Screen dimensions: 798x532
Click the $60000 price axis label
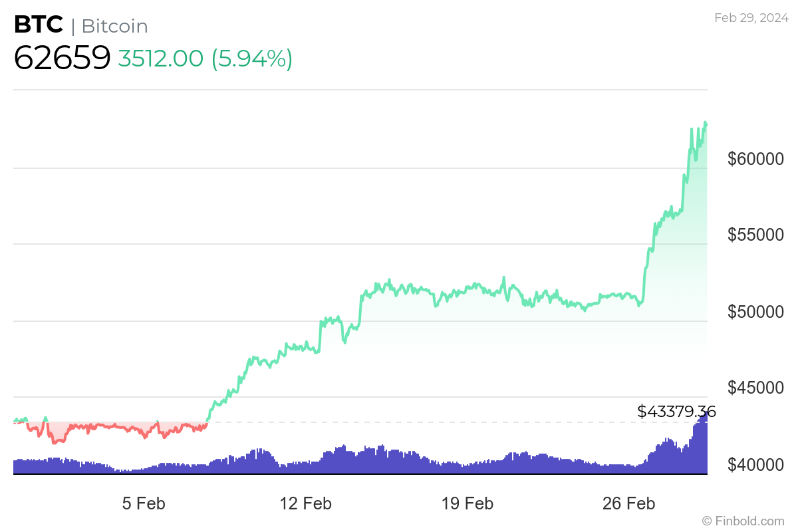click(x=755, y=160)
